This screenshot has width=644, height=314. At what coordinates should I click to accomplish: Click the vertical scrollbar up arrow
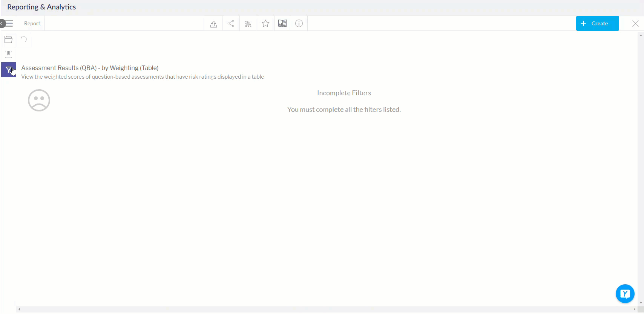pyautogui.click(x=641, y=35)
